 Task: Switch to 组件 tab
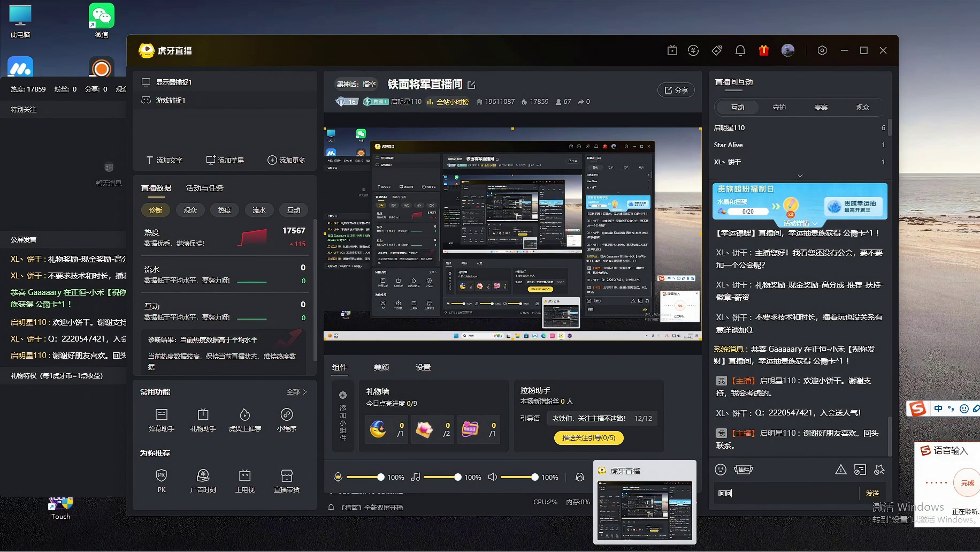(x=340, y=367)
